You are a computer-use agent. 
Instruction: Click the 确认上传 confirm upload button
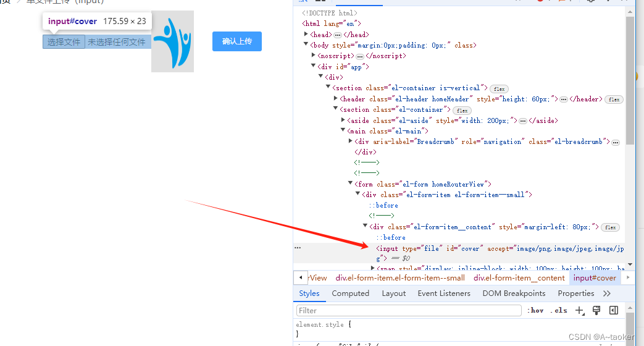[x=237, y=41]
